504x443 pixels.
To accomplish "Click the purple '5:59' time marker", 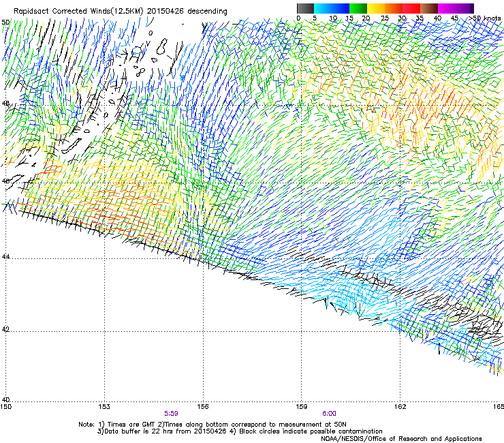I will tap(171, 414).
